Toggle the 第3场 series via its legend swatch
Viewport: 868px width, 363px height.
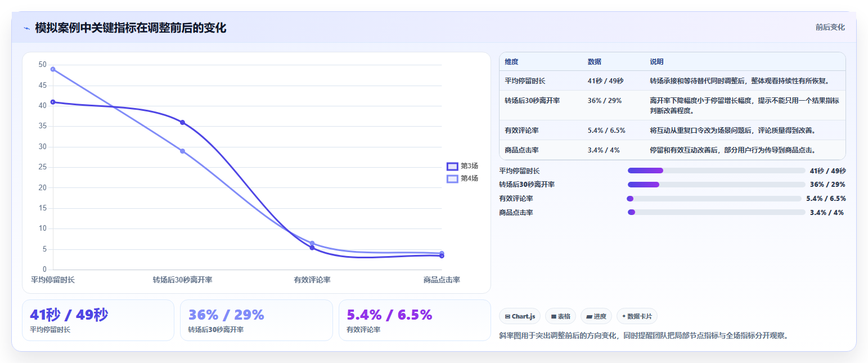[x=452, y=166]
